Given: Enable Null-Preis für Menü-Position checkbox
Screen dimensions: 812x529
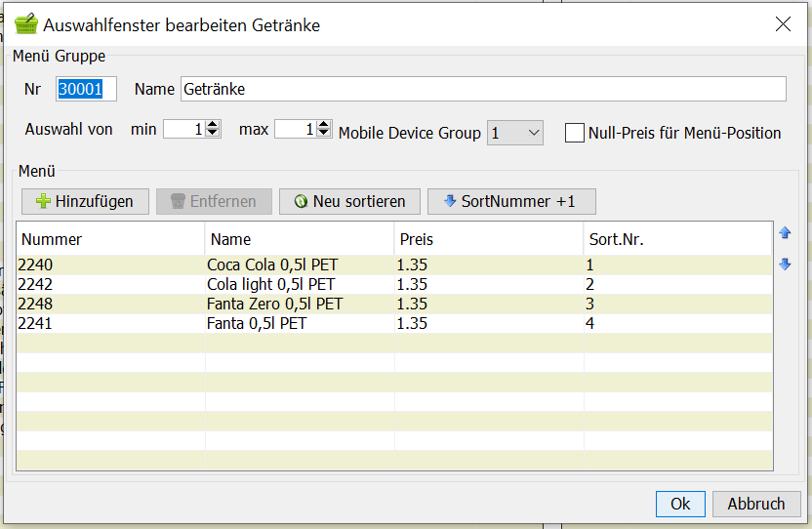Looking at the screenshot, I should [x=574, y=133].
